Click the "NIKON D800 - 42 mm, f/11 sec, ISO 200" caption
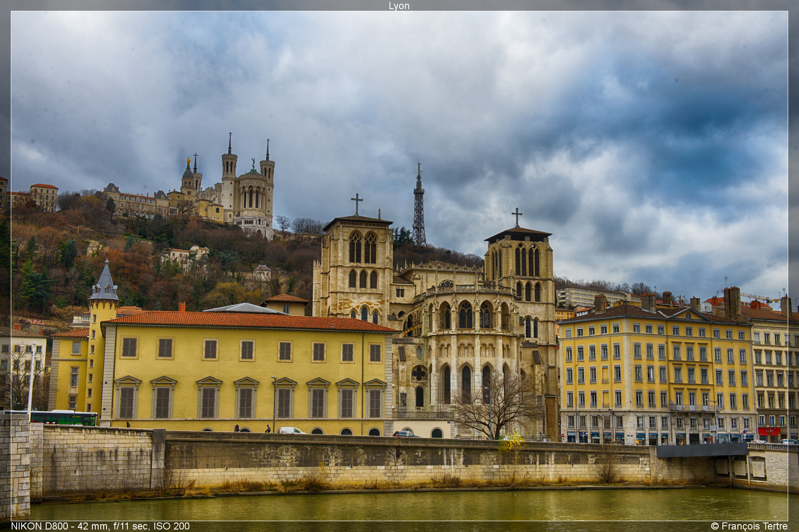The height and width of the screenshot is (532, 799). coord(100,526)
